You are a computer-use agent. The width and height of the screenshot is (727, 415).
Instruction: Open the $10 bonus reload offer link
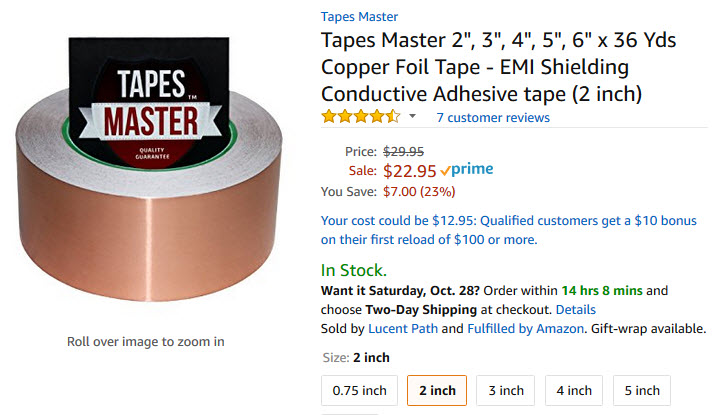click(x=509, y=230)
